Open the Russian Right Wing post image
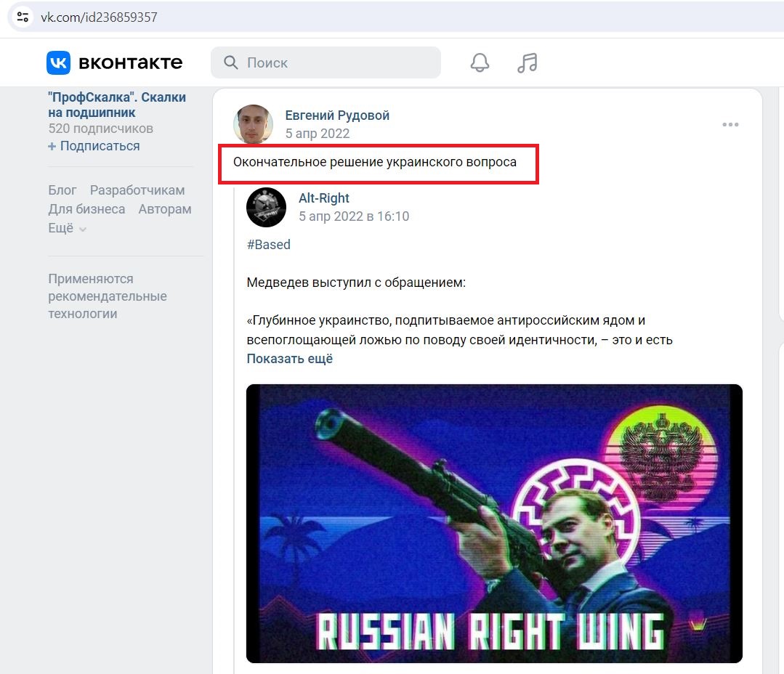 [494, 524]
